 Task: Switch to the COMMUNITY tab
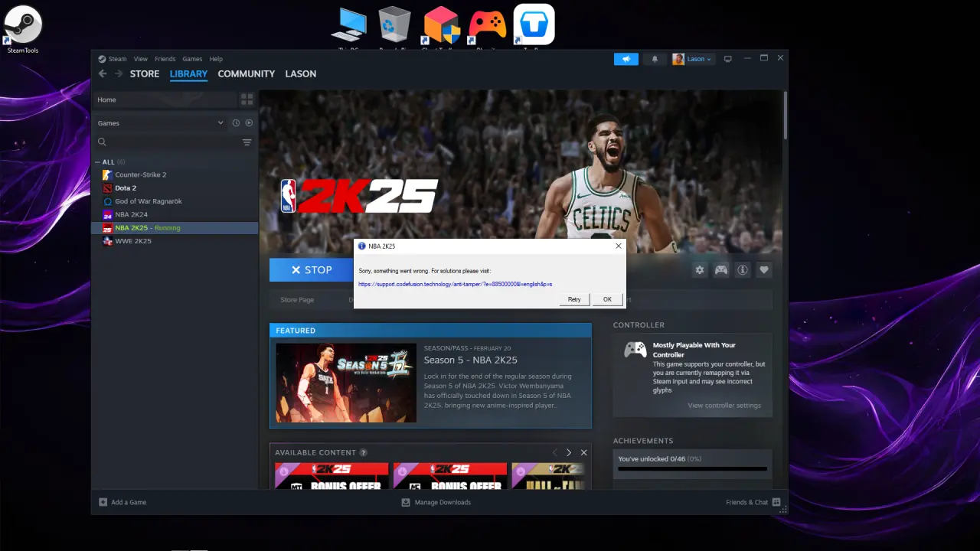point(247,73)
